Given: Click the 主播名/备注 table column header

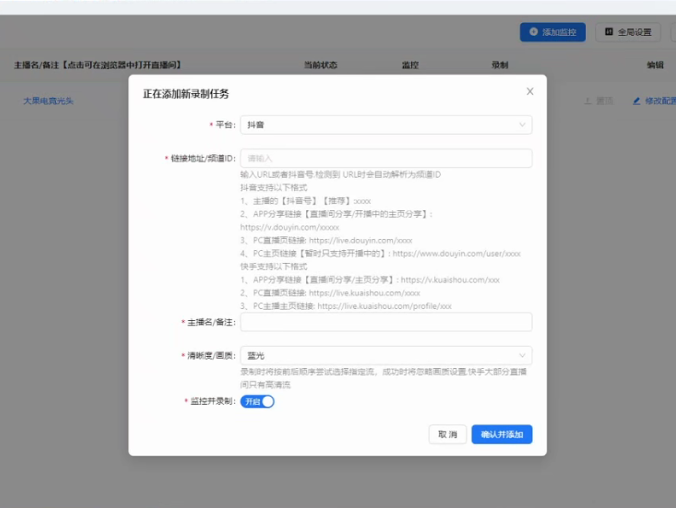Looking at the screenshot, I should tap(98, 65).
